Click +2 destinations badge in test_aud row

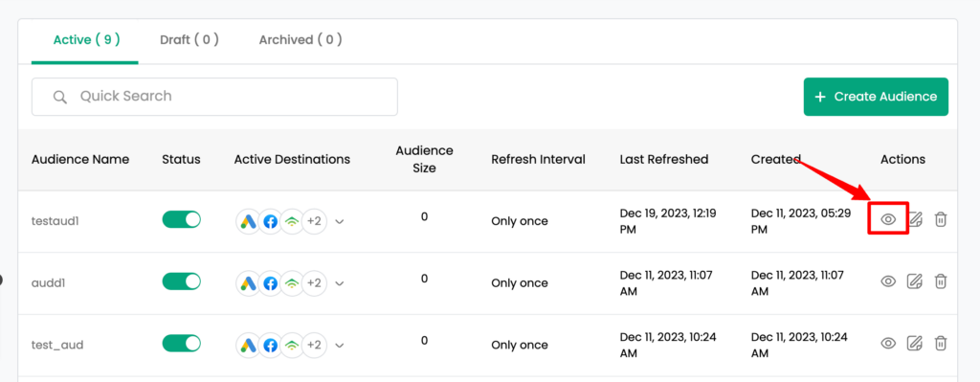point(314,345)
